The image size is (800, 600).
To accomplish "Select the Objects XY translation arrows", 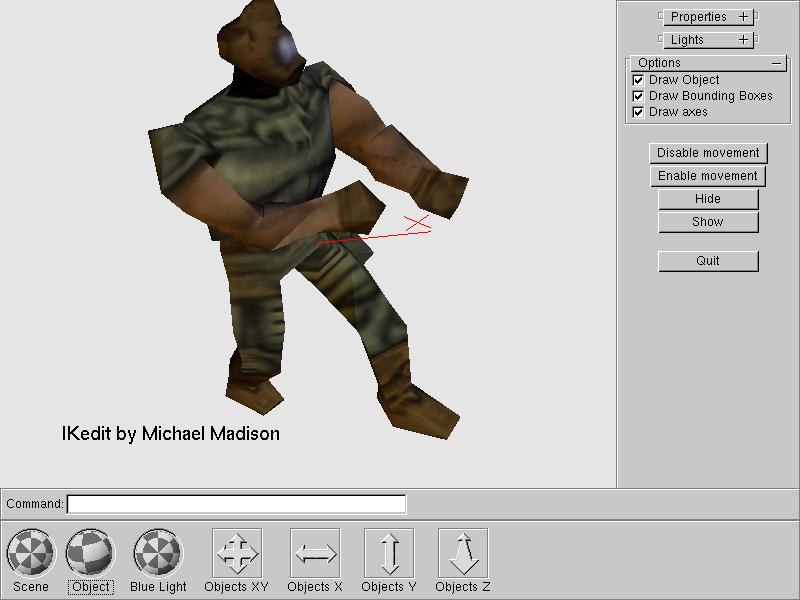I will click(x=237, y=553).
